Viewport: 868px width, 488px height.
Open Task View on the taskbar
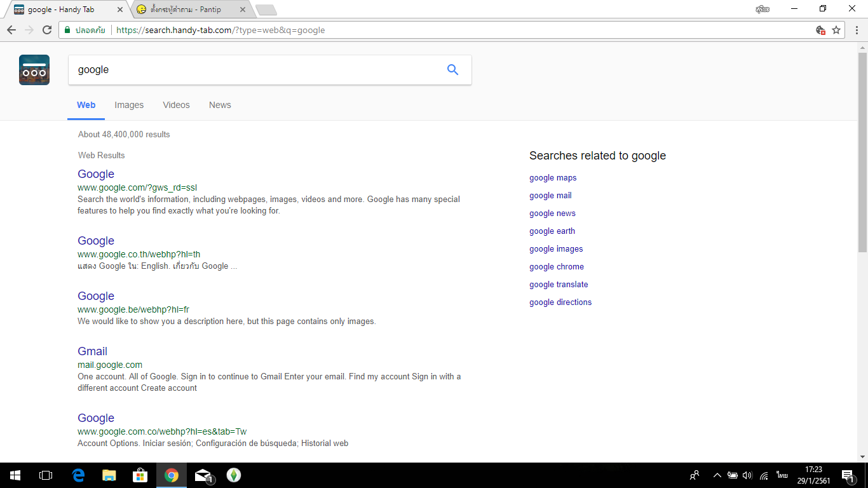(46, 475)
